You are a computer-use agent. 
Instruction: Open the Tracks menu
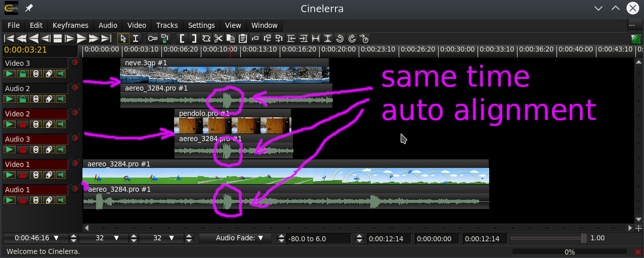[x=167, y=25]
